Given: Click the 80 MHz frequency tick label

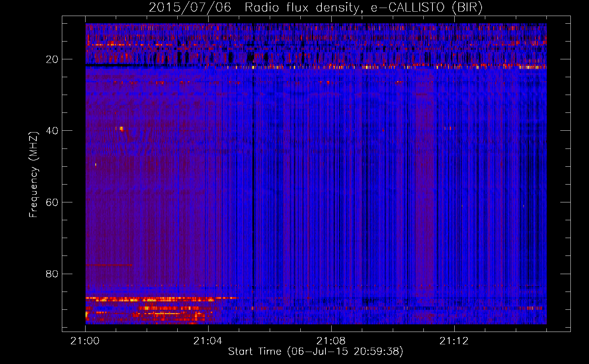Looking at the screenshot, I should (52, 274).
